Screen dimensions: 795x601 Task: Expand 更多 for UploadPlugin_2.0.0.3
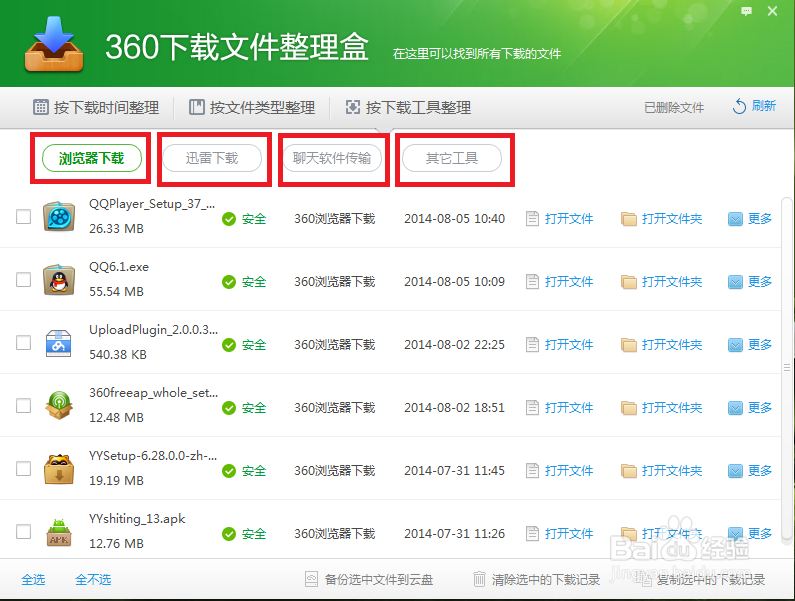750,345
